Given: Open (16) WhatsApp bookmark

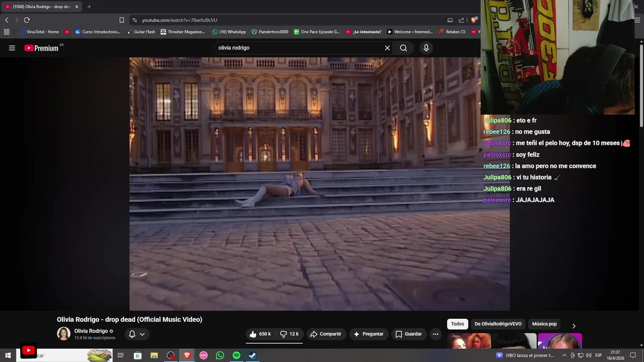Looking at the screenshot, I should [229, 32].
